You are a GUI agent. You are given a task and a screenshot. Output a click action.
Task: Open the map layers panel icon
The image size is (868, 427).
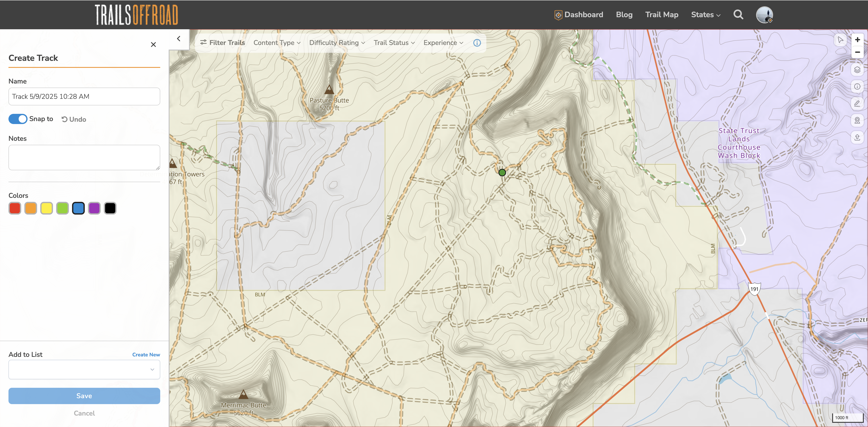click(857, 70)
